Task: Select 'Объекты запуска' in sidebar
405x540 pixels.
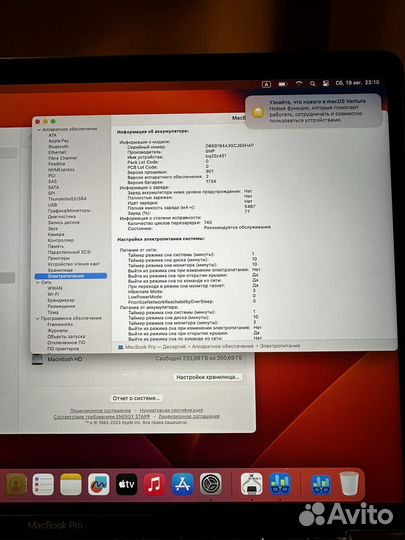Action: [x=66, y=336]
